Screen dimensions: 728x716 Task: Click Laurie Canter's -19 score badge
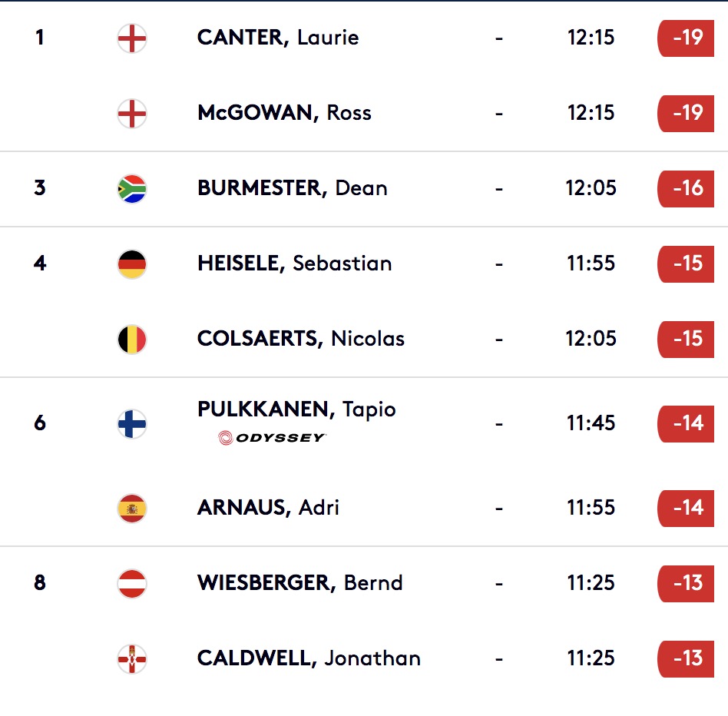coord(687,38)
